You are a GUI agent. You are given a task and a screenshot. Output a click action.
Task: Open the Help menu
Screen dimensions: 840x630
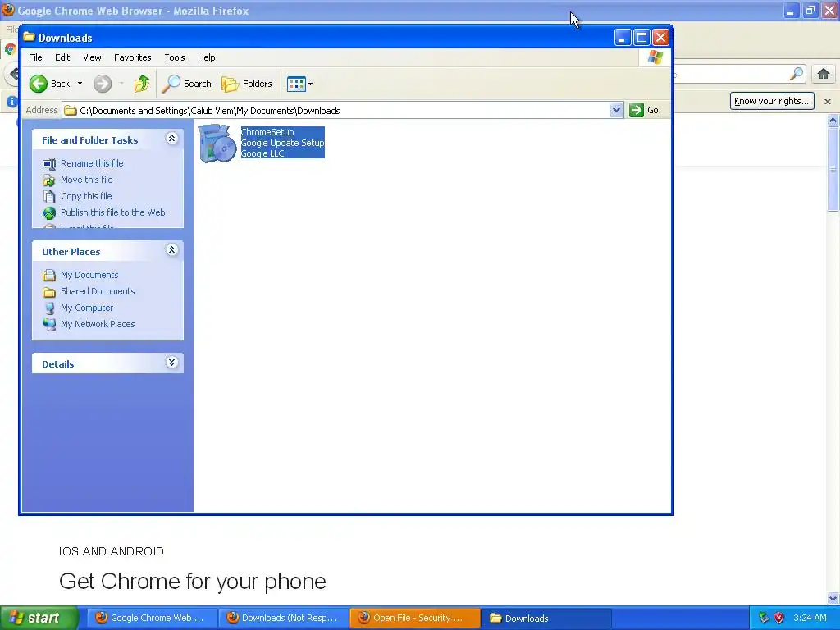(x=206, y=57)
